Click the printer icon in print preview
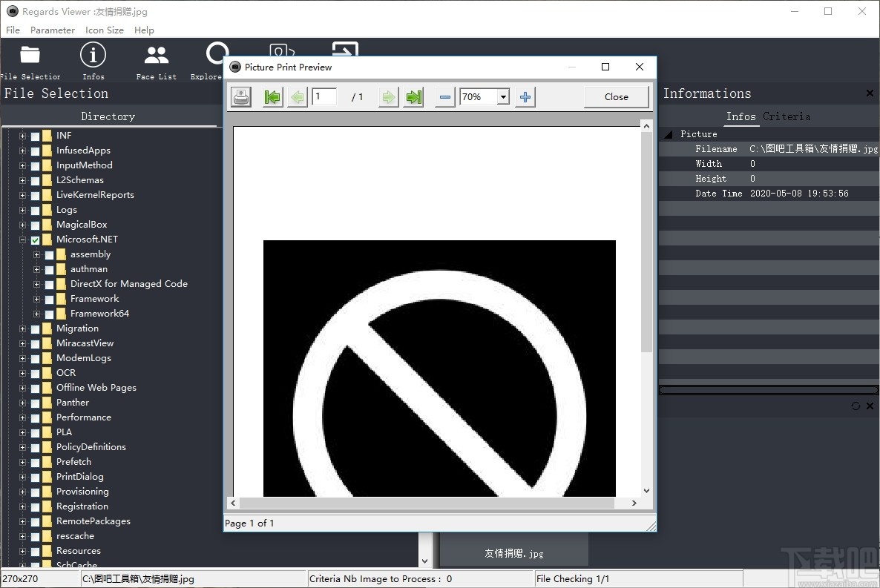Screen dimensions: 880x588 (x=240, y=96)
